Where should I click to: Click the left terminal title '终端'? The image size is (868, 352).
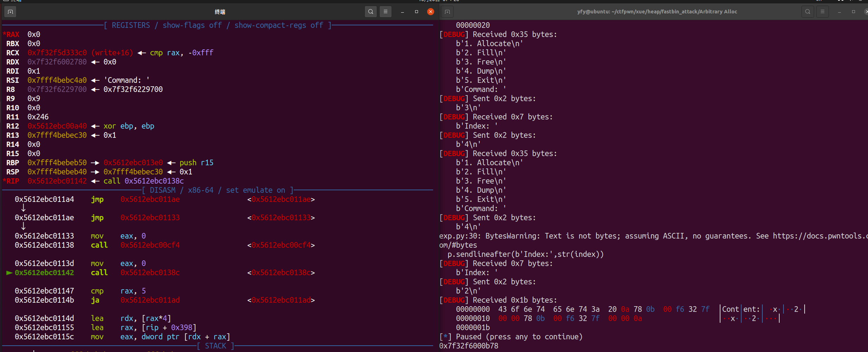coord(220,12)
